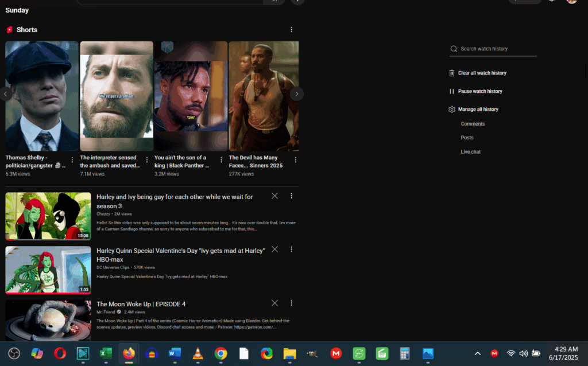
Task: Open the 'Harley and Ivy being gay' video title
Action: (175, 201)
